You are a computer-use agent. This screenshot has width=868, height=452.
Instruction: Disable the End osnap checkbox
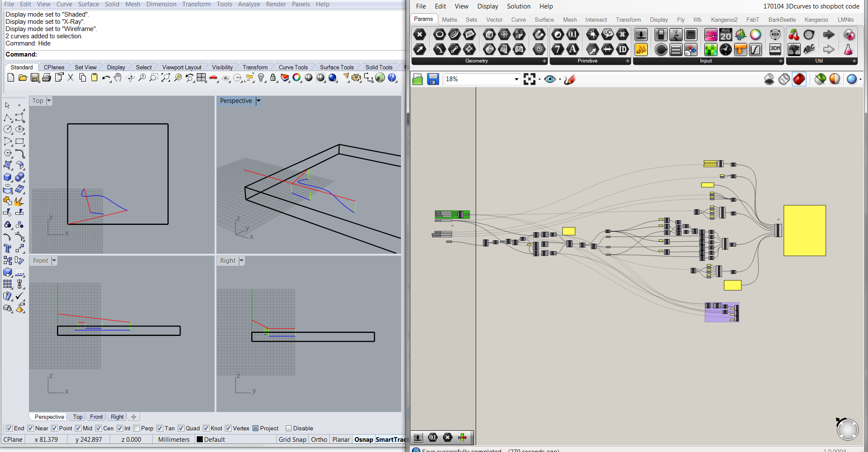[x=9, y=428]
